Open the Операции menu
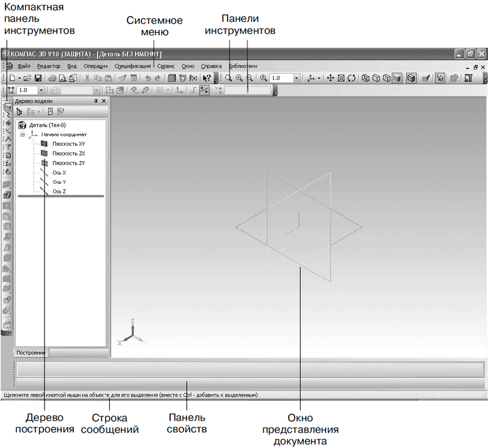This screenshot has height=448, width=488. [96, 66]
